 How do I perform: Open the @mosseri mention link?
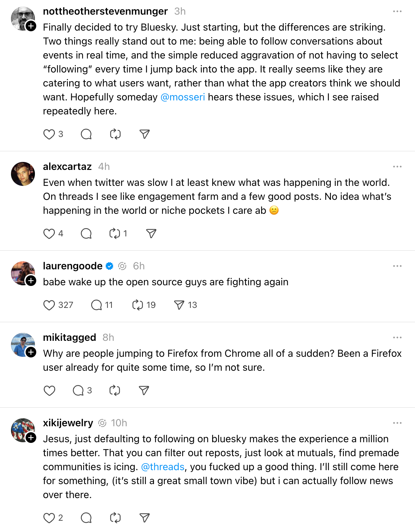(183, 97)
